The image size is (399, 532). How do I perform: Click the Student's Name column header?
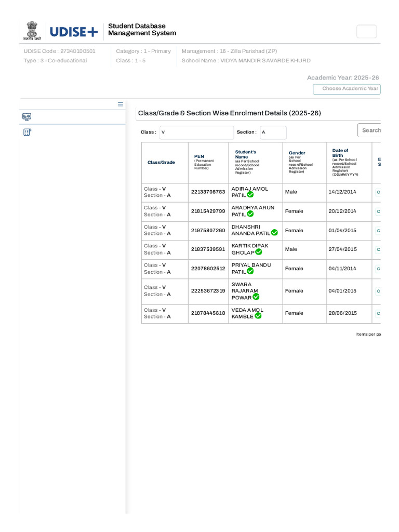coord(247,162)
